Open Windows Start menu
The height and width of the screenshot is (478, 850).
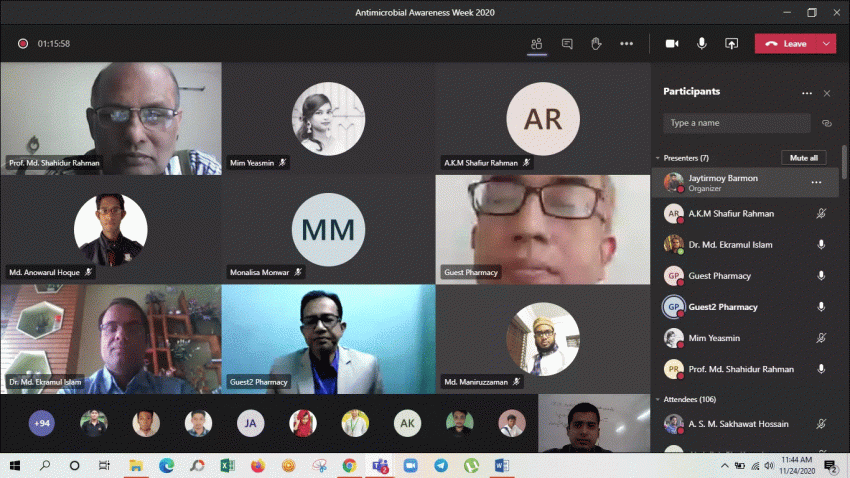(15, 466)
